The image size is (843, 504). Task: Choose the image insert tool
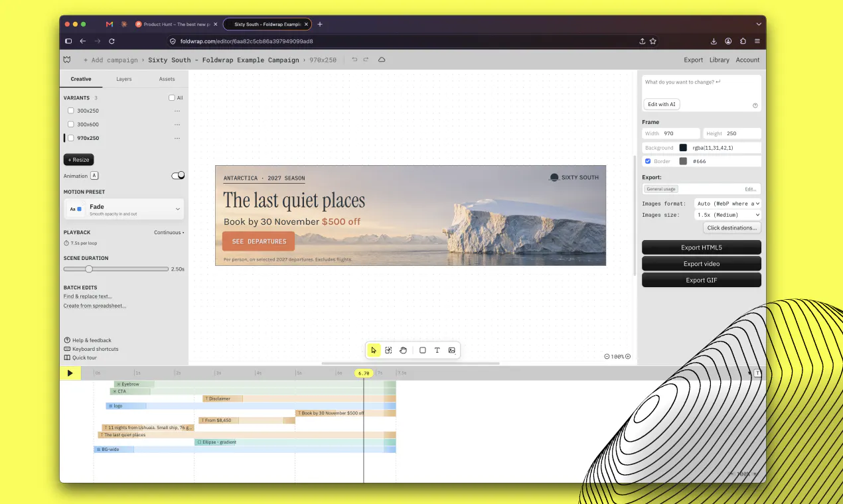coord(451,350)
